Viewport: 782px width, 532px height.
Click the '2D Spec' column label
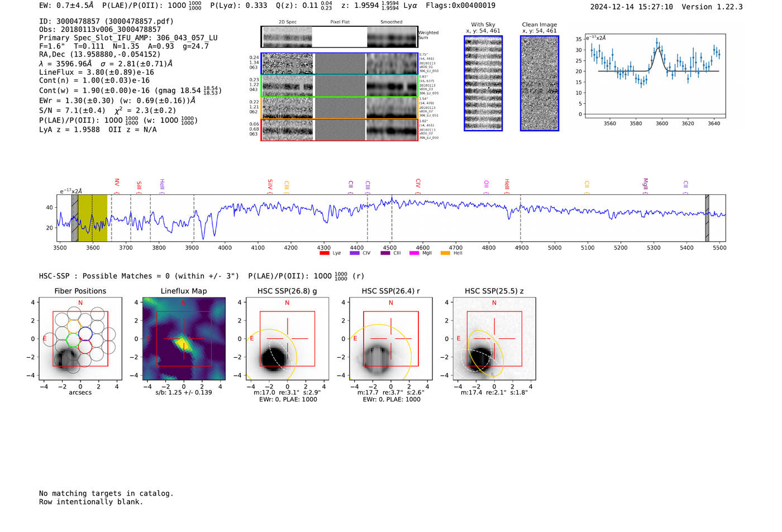point(288,22)
